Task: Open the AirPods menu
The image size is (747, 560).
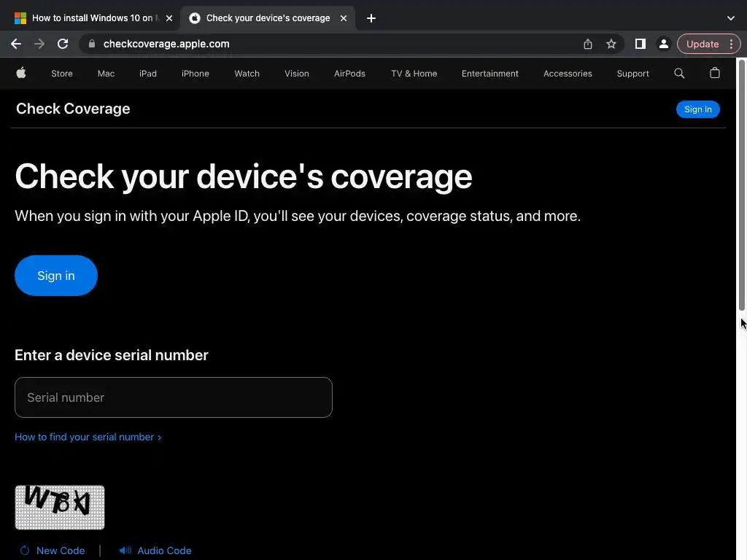Action: tap(349, 74)
